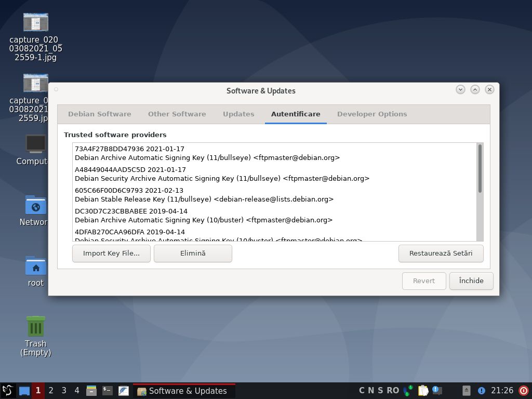Image resolution: width=532 pixels, height=399 pixels.
Task: Launch the terminal from the panel
Action: click(107, 391)
